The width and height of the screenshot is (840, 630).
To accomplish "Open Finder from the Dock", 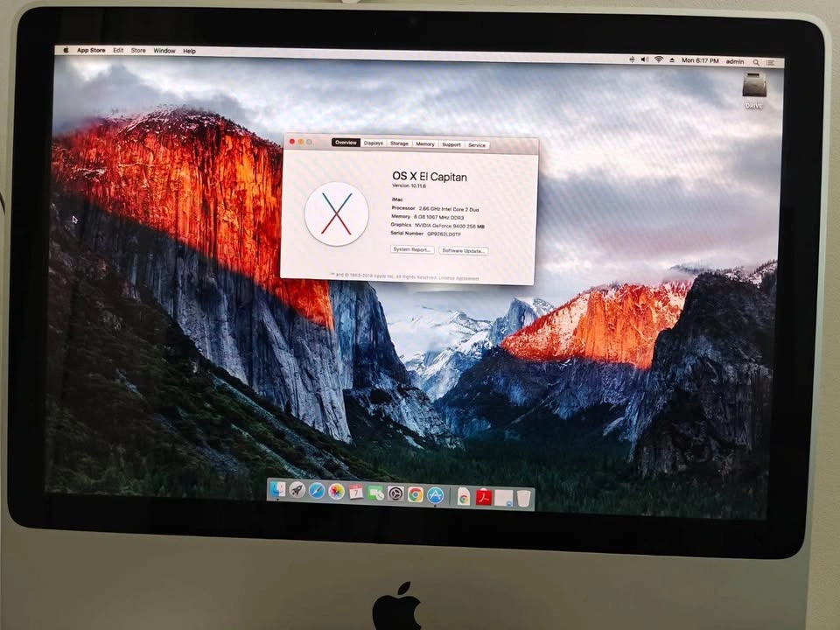I will pos(277,491).
